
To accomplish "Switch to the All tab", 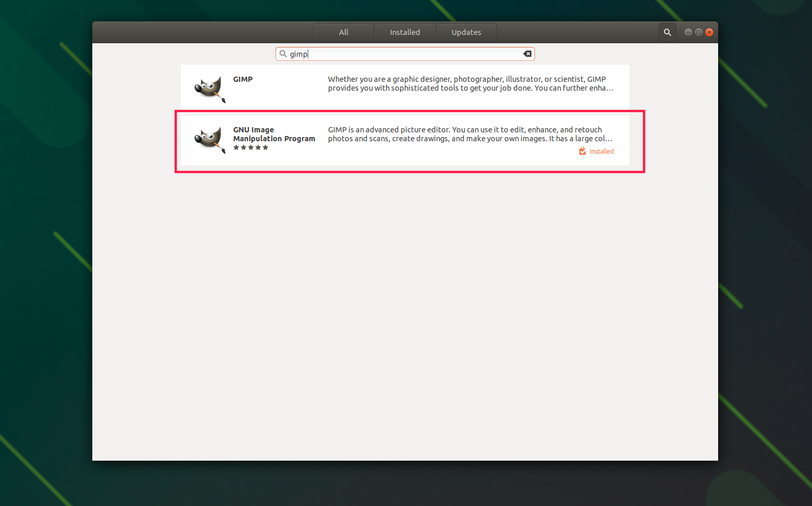I will 344,32.
